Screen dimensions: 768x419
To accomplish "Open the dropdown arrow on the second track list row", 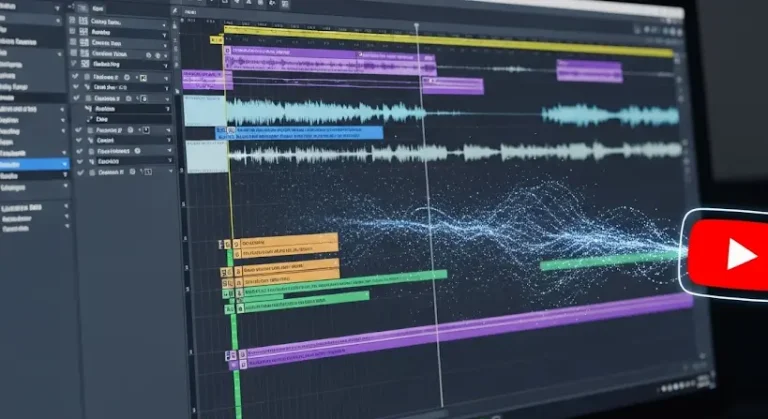I will 165,35.
